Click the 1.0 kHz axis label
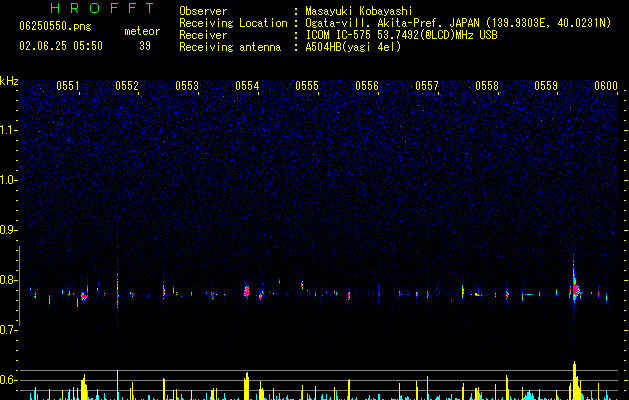This screenshot has height=400, width=629. coord(9,180)
